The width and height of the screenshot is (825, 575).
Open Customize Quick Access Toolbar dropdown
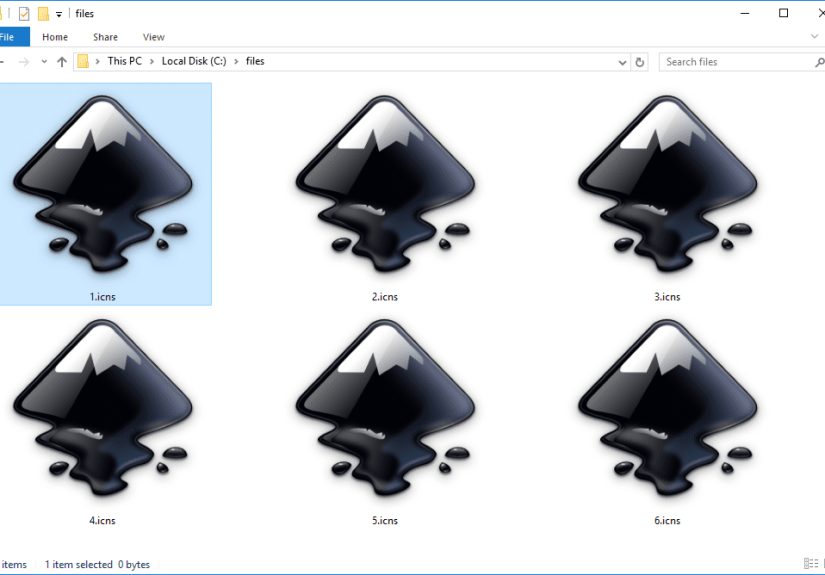tap(59, 14)
